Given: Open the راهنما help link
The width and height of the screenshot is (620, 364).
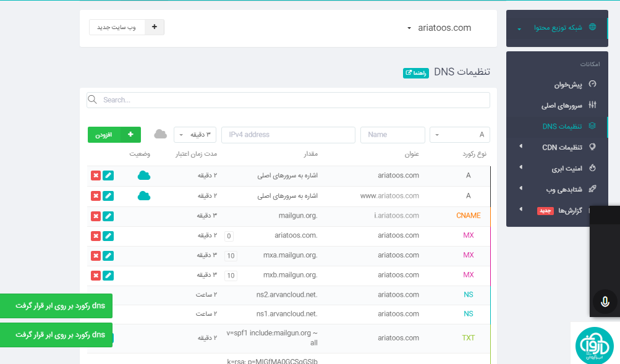Looking at the screenshot, I should (416, 73).
